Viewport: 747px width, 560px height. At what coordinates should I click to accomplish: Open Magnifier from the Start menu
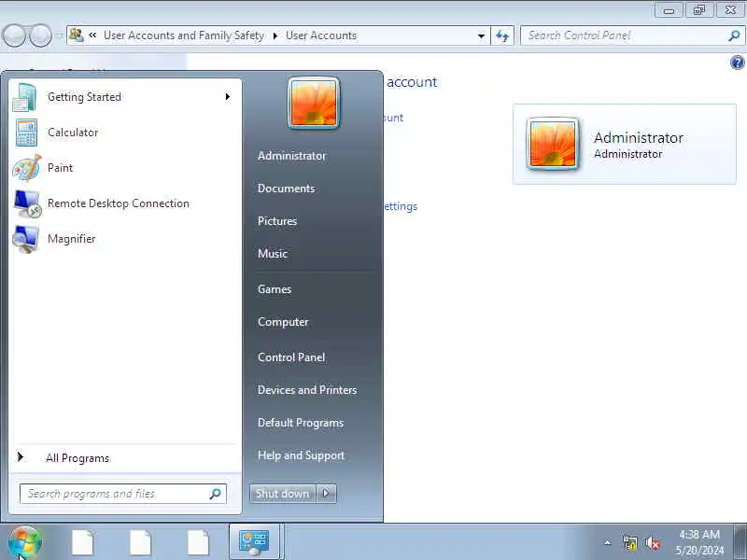125,239
